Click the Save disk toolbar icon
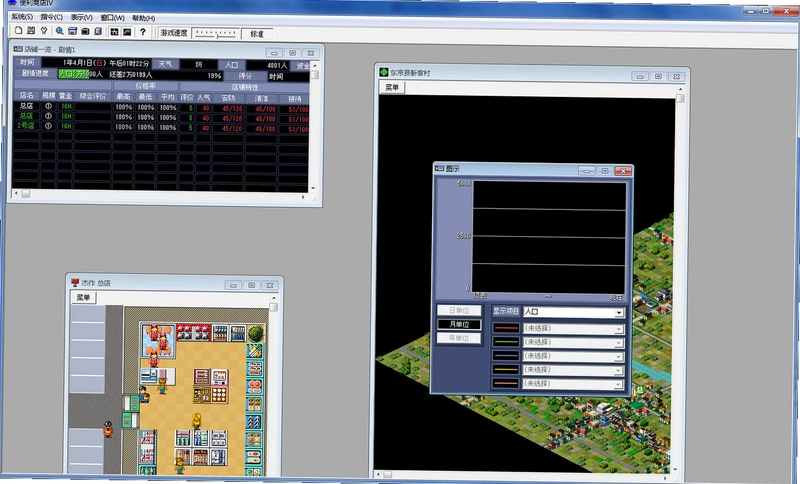Screen dimensions: 800x484 pos(31,31)
